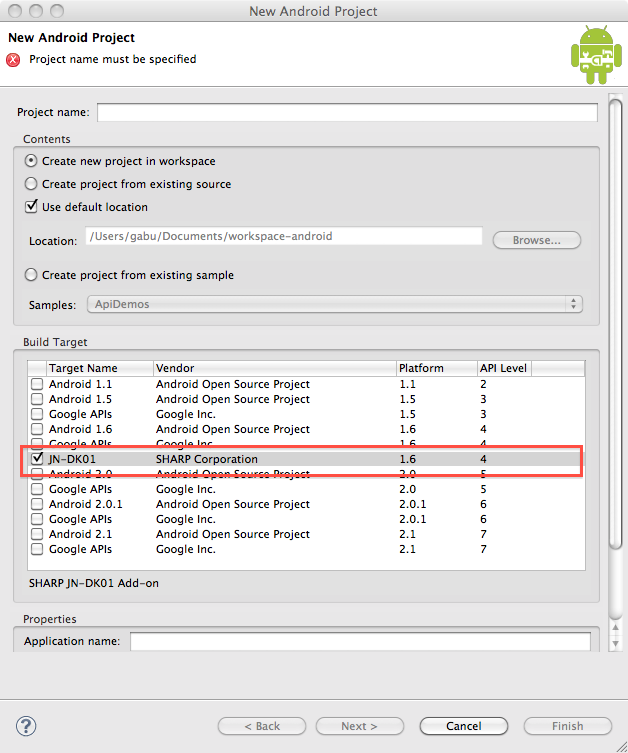
Task: Sort by the Platform column header
Action: tap(436, 368)
